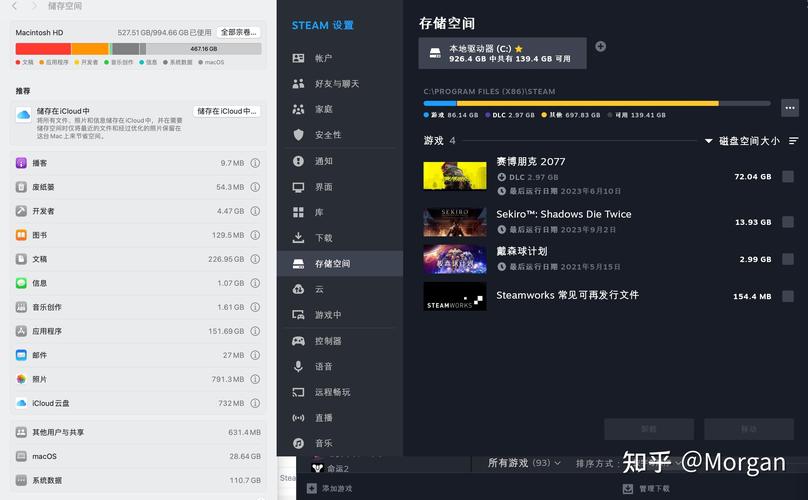Show info for iCloud 云盘 storage

pyautogui.click(x=255, y=403)
